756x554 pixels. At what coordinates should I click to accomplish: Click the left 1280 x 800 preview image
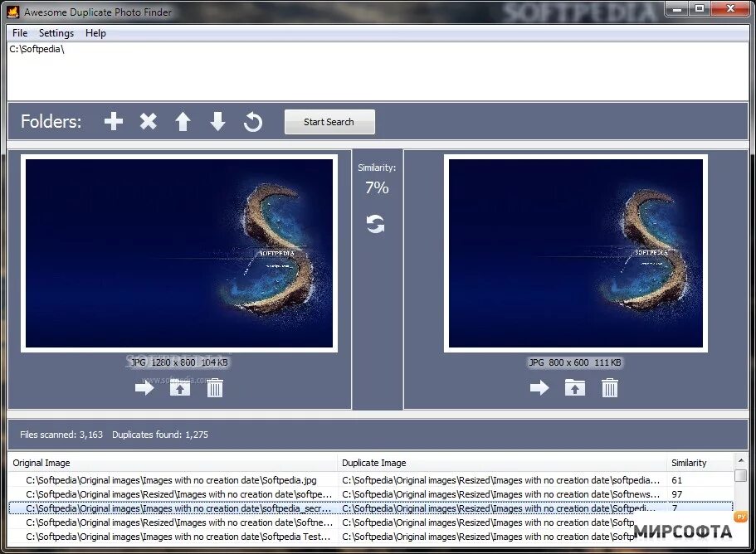tap(179, 254)
